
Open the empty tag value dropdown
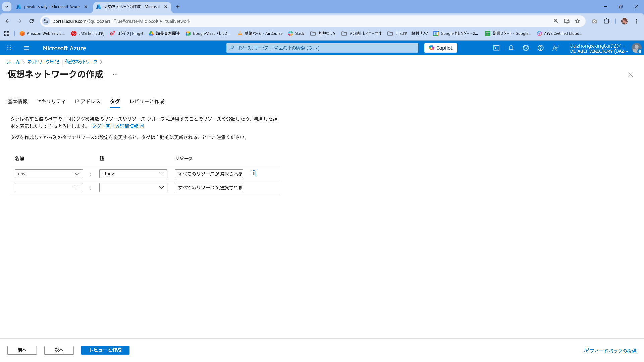tap(161, 187)
